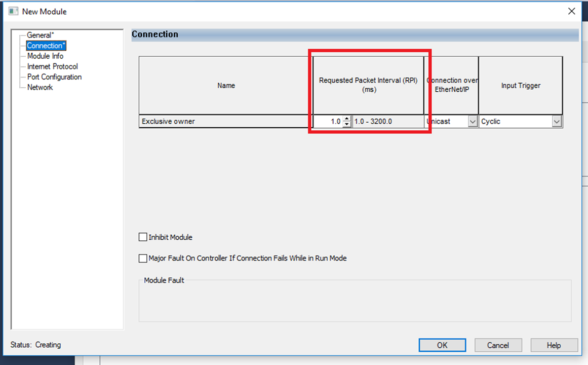Open the Module Info page

coord(45,56)
